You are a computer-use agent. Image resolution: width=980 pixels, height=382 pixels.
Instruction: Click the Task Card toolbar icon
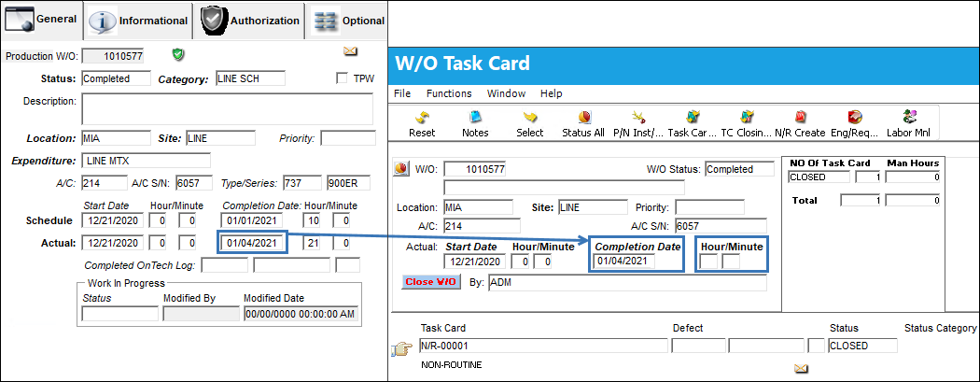(692, 124)
